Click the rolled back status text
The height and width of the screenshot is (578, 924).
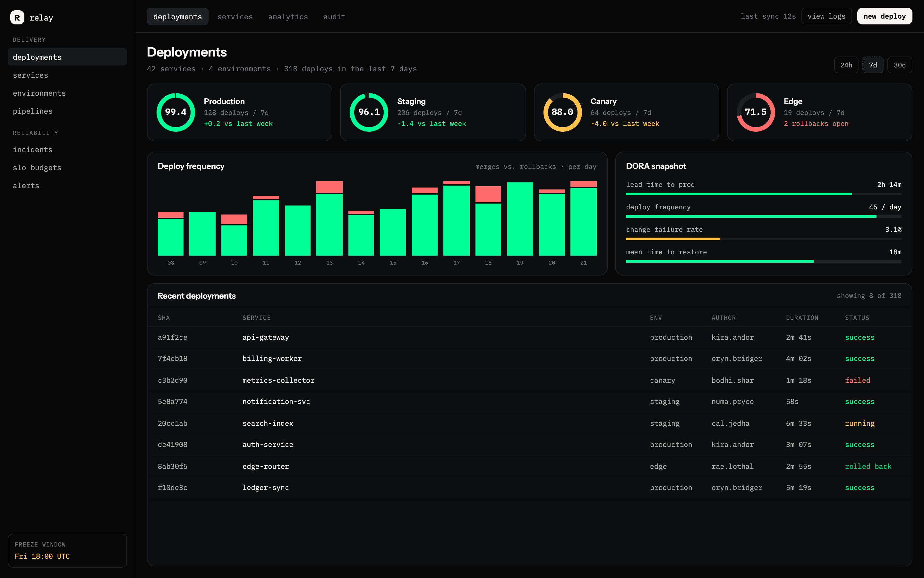click(868, 466)
